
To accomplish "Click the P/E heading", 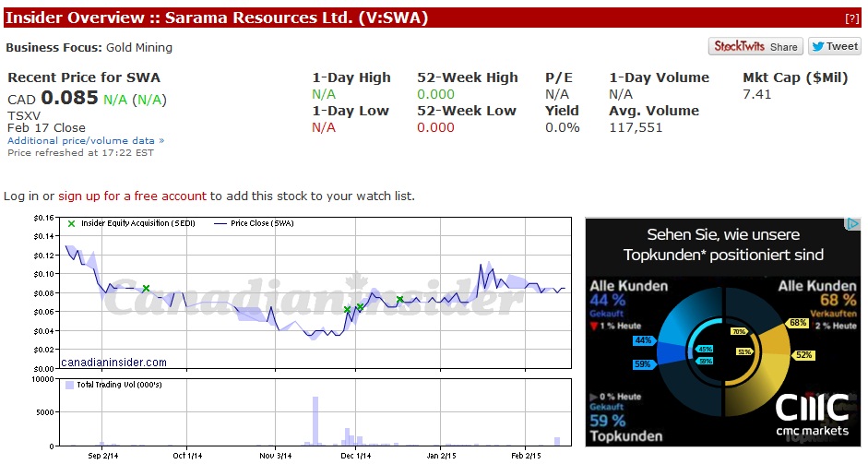I will click(x=559, y=77).
